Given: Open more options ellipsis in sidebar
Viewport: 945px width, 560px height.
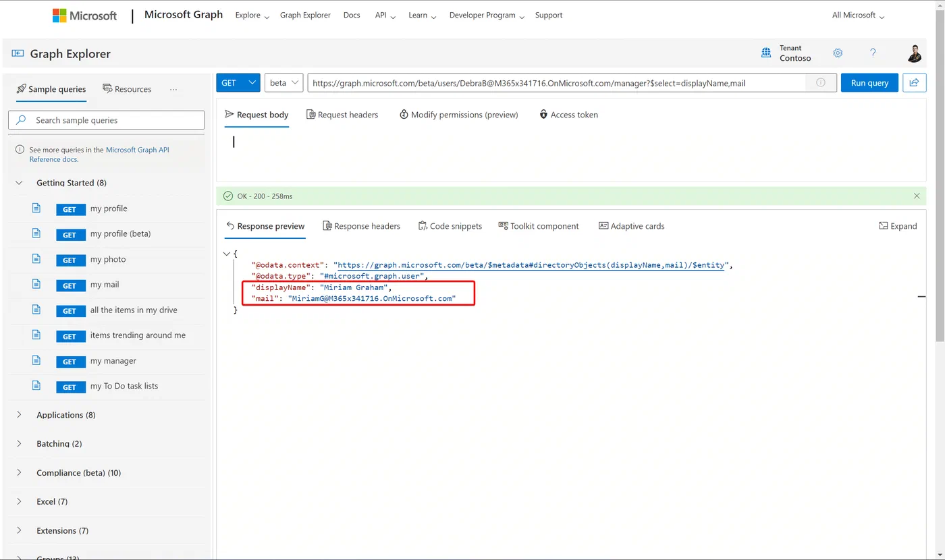Looking at the screenshot, I should [173, 89].
